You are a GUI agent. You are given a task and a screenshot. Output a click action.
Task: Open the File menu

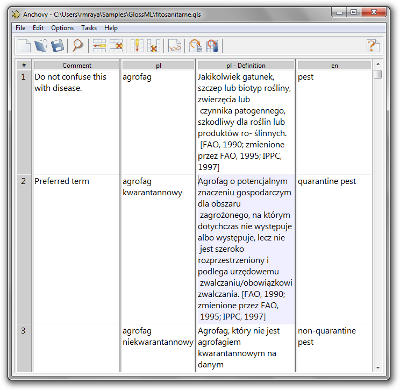tap(20, 28)
